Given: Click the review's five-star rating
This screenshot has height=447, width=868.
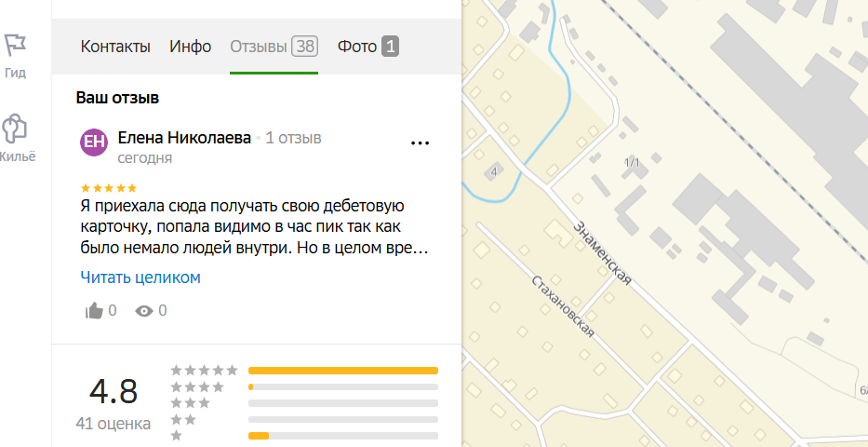Looking at the screenshot, I should (109, 188).
